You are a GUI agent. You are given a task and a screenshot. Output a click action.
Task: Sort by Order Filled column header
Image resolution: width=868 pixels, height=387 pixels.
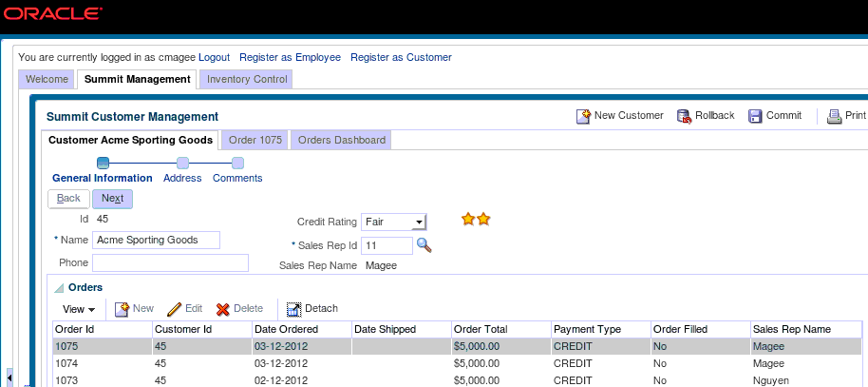701,329
